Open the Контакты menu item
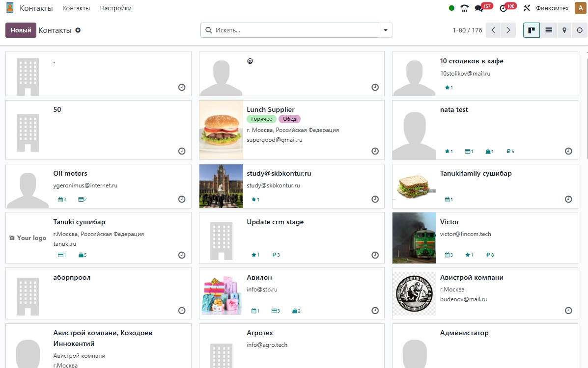 coord(76,8)
